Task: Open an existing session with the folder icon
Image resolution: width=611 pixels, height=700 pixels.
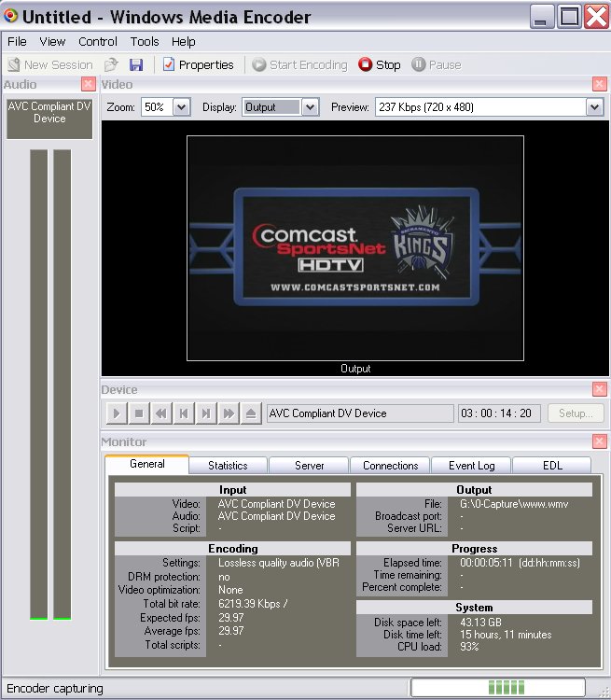Action: pyautogui.click(x=111, y=65)
